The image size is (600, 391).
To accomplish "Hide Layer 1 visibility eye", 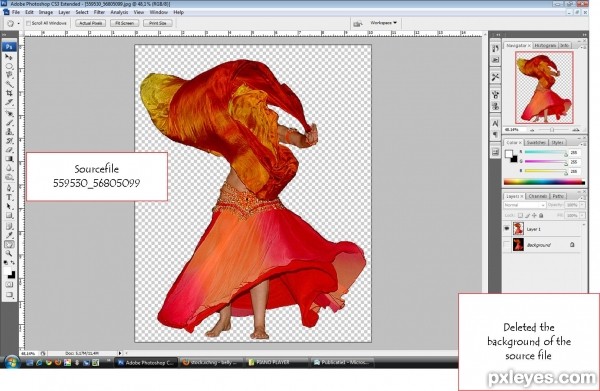I will point(507,229).
